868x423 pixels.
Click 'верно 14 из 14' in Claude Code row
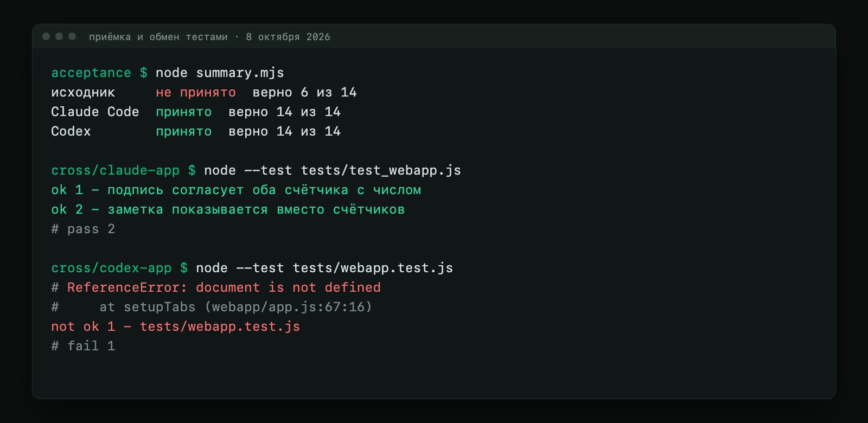pyautogui.click(x=284, y=112)
